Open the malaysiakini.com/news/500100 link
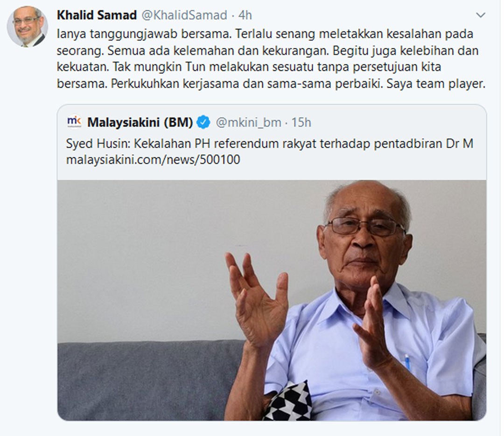 click(x=153, y=159)
